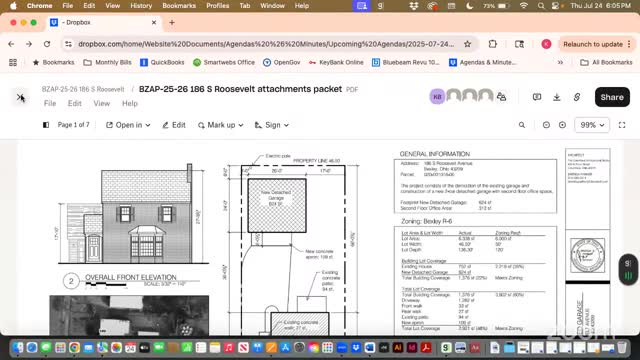Click the Chrome profile avatar
Screen dimensions: 640x360
546,44
